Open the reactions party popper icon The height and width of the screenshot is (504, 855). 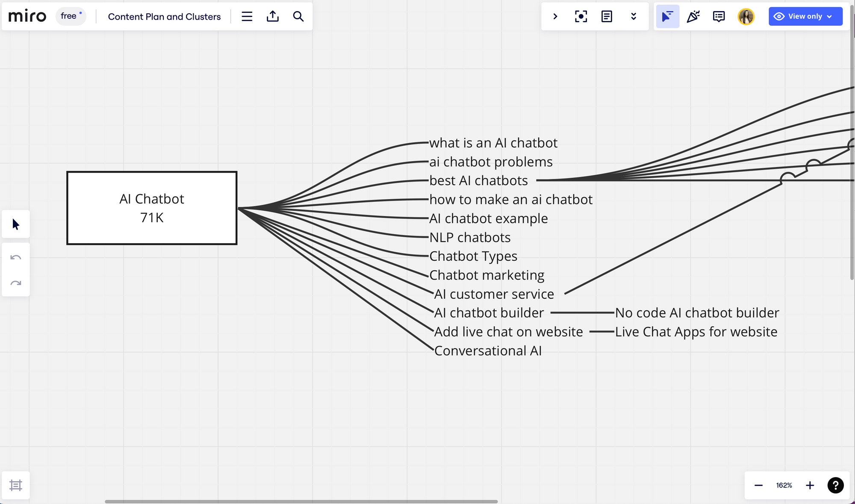pyautogui.click(x=693, y=16)
